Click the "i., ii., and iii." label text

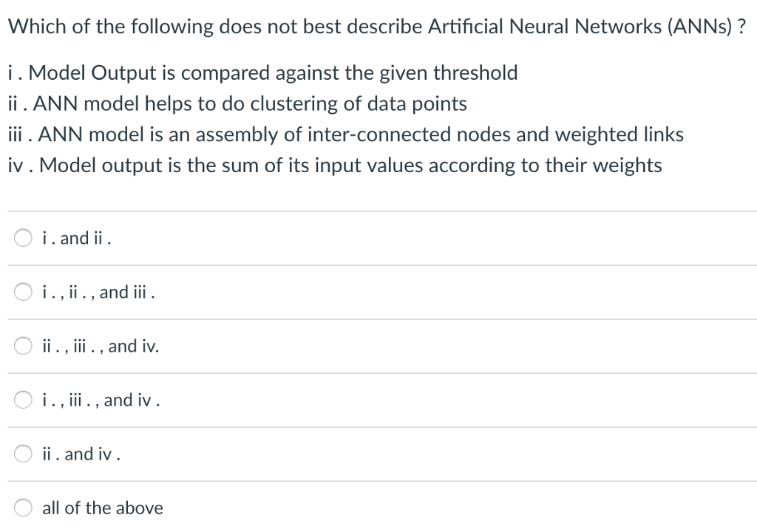click(x=98, y=292)
